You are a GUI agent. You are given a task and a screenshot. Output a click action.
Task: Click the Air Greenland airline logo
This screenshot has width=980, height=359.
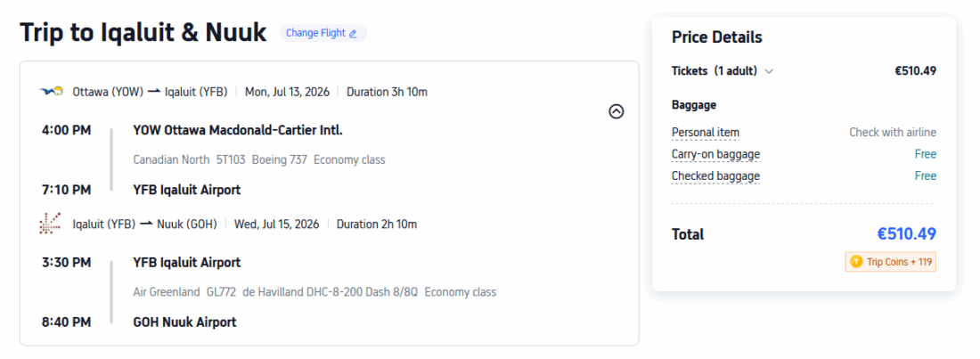tap(51, 224)
